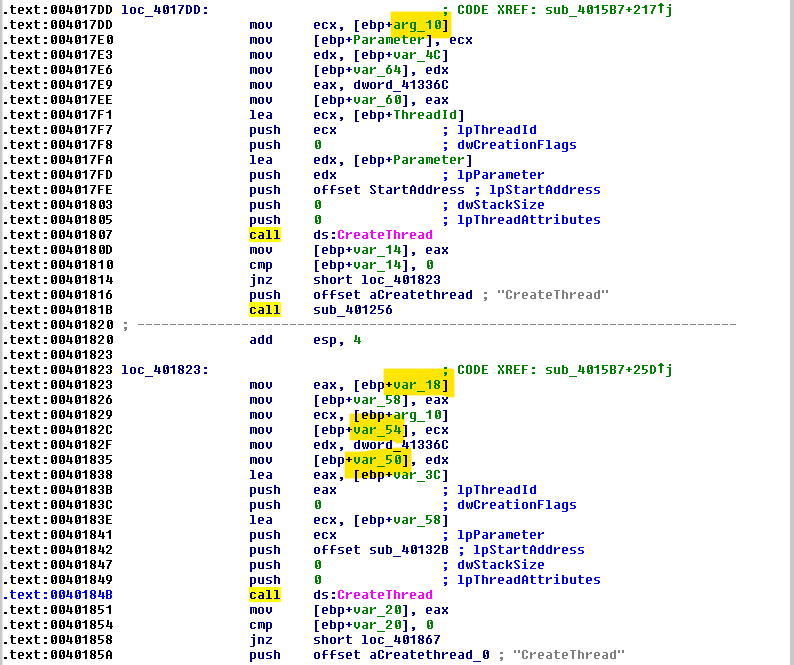Viewport: 794px width, 665px height.
Task: Click dwCreationFlags comment at 0040183C
Action: (517, 505)
